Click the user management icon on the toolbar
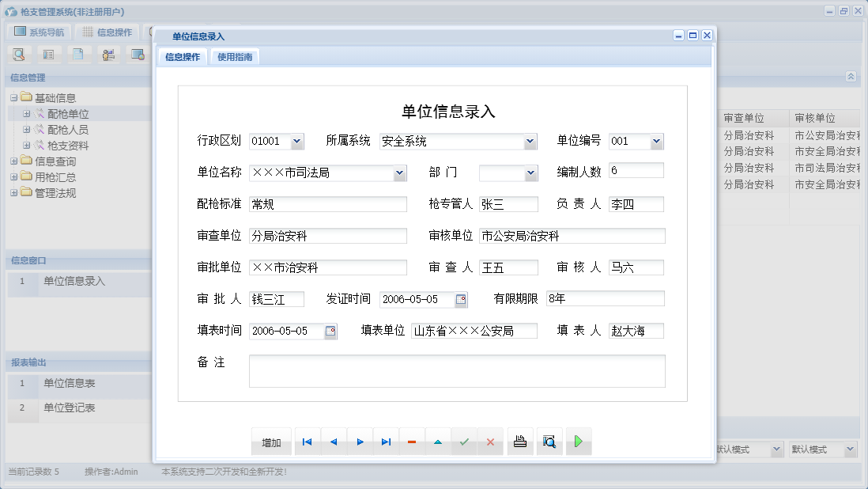Image resolution: width=868 pixels, height=489 pixels. pos(108,54)
